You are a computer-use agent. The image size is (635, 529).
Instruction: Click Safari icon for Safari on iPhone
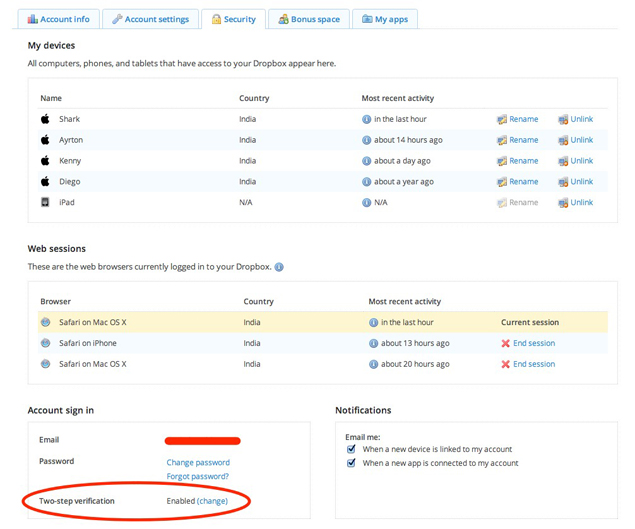click(x=46, y=343)
